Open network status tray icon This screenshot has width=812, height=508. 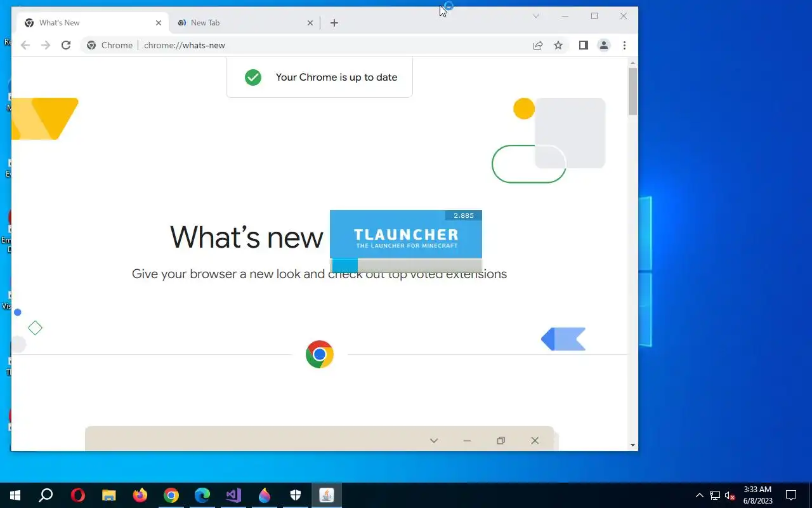tap(715, 495)
